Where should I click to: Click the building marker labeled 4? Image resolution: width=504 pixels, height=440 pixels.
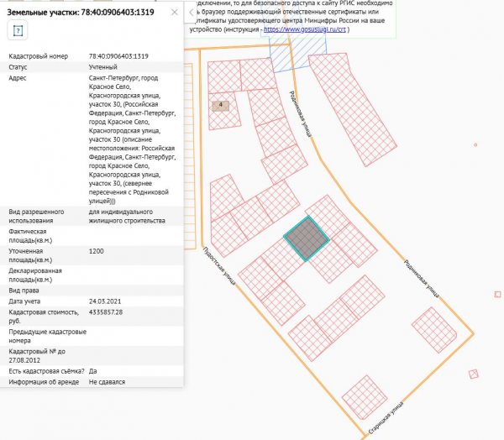tap(221, 105)
